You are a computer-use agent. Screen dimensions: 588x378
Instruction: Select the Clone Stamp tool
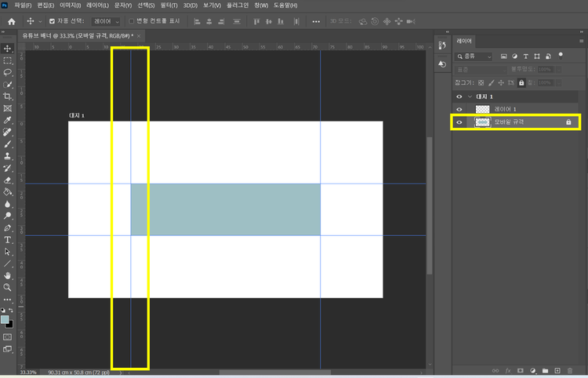8,156
